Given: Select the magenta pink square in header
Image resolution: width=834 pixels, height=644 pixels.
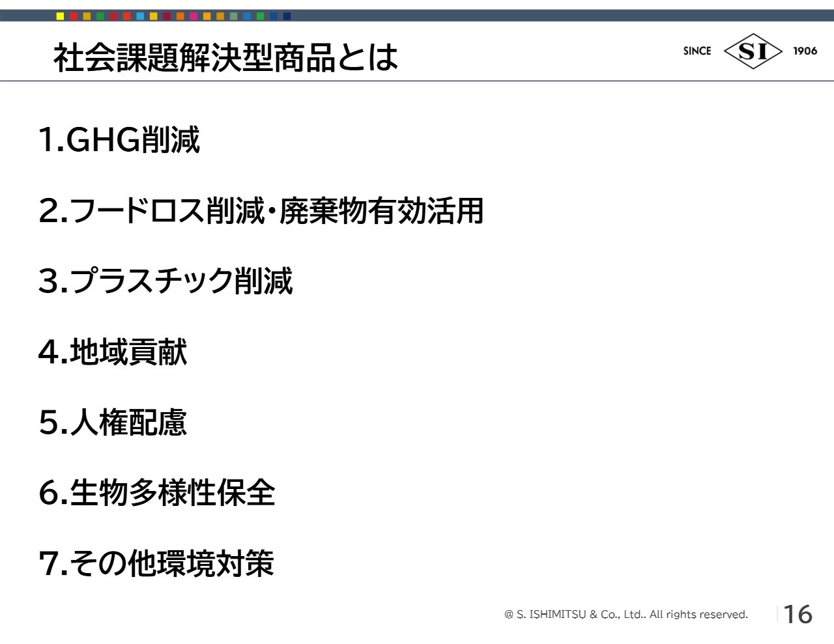Looking at the screenshot, I should 194,16.
